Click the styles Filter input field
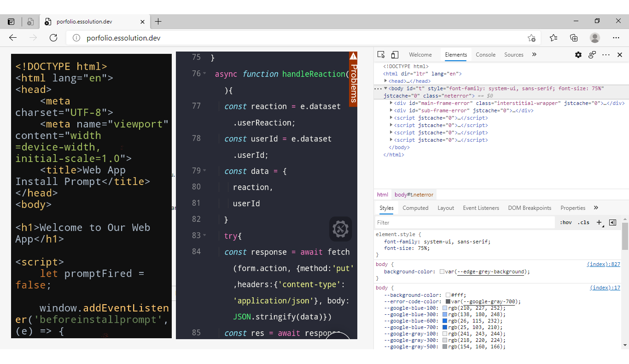Screen dimensions: 629x364 tap(464, 223)
